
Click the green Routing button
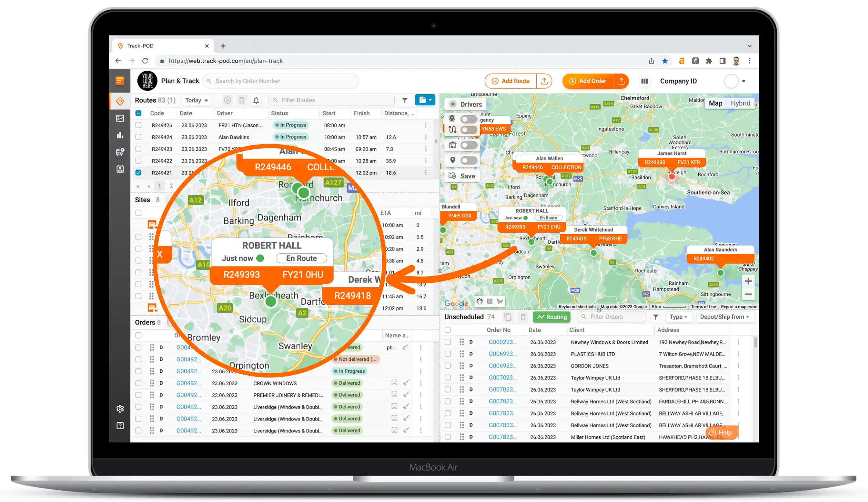point(552,317)
